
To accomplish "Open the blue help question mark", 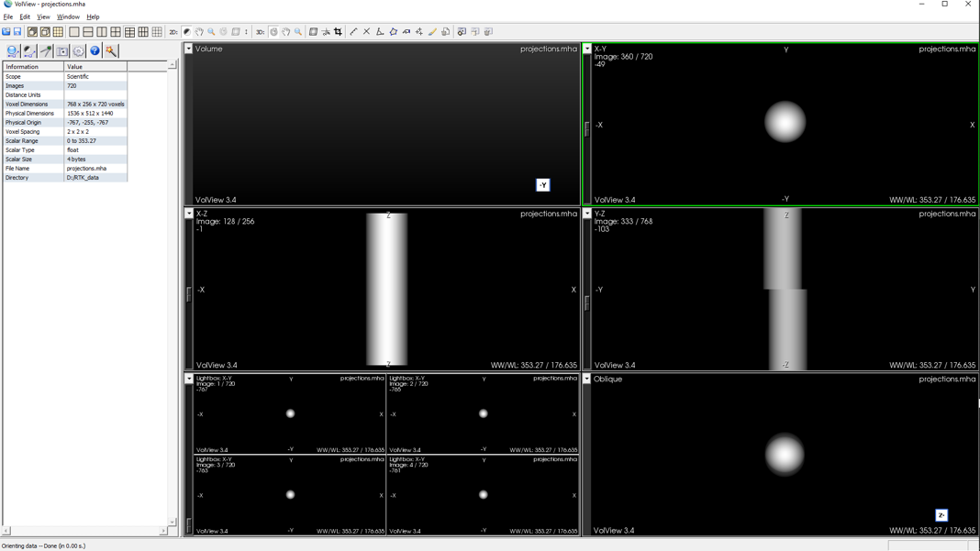I will click(95, 51).
